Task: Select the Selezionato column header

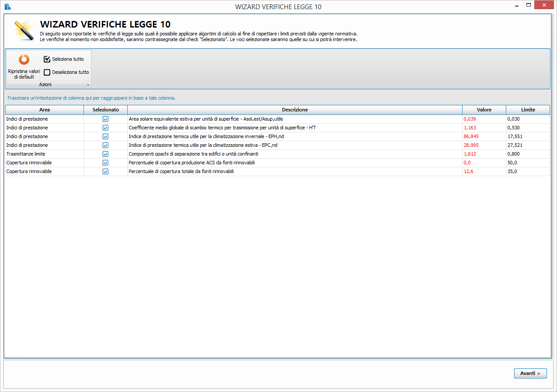Action: coord(105,110)
